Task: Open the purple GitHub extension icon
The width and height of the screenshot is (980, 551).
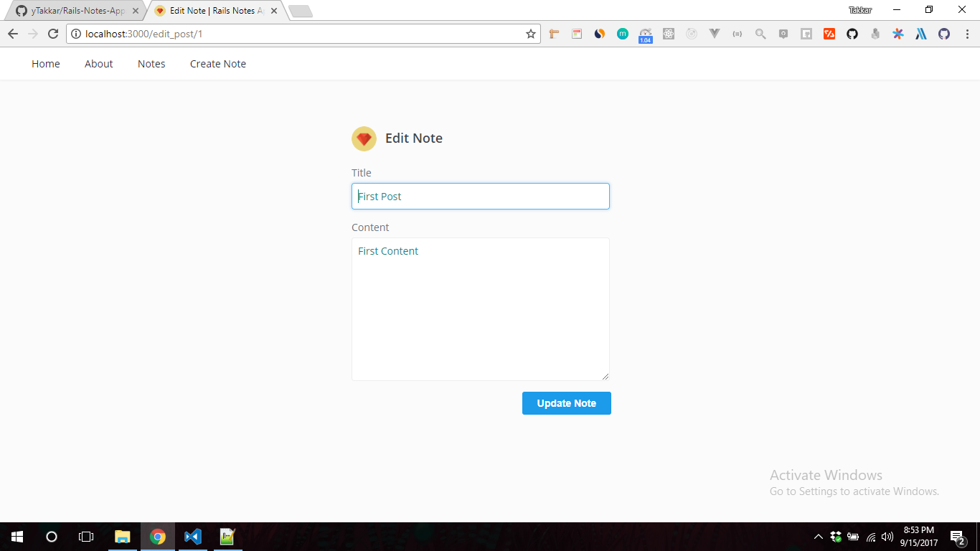Action: coord(944,34)
